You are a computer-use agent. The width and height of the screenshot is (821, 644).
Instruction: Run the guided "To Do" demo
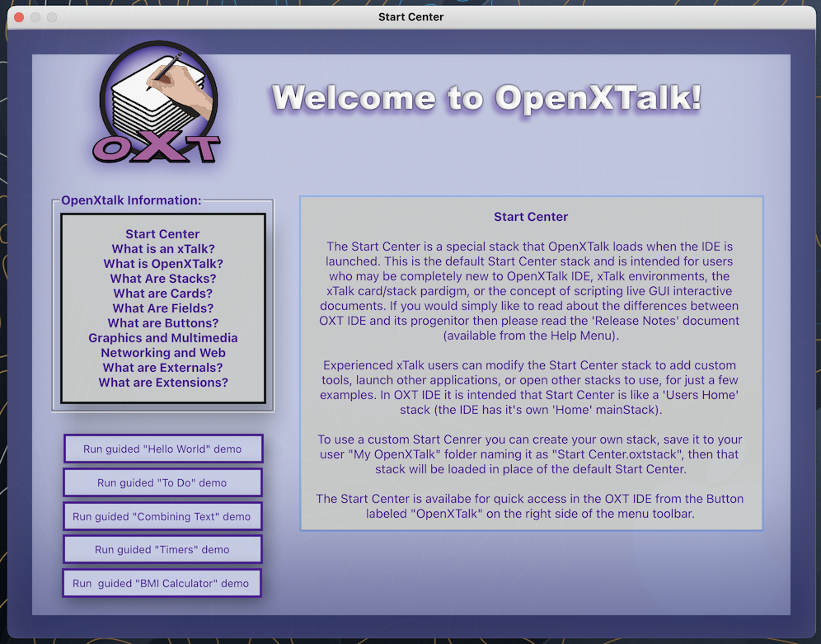pyautogui.click(x=162, y=482)
